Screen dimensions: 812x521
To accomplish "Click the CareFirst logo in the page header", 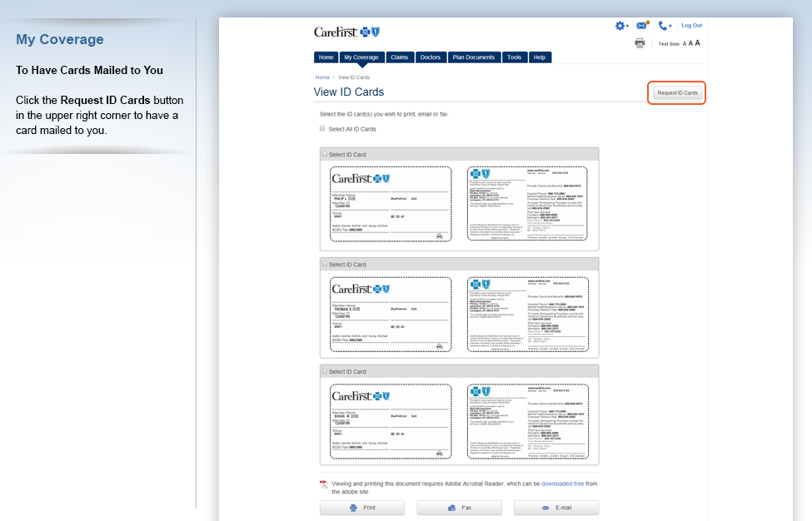I will [347, 32].
